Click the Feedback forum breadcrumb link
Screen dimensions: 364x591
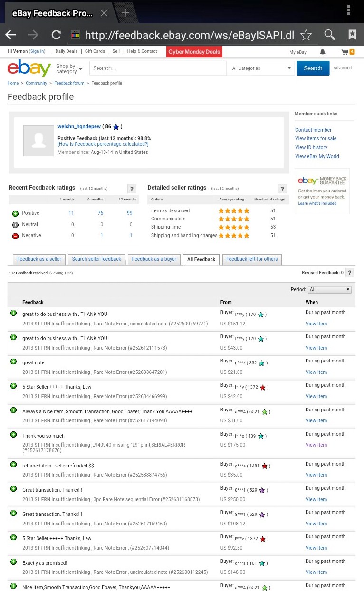click(69, 83)
